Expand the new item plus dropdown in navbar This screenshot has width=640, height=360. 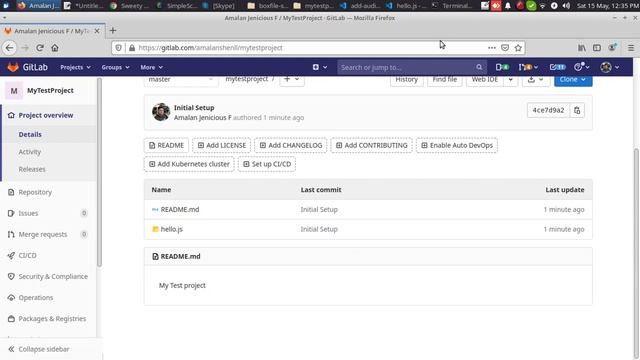click(x=320, y=67)
